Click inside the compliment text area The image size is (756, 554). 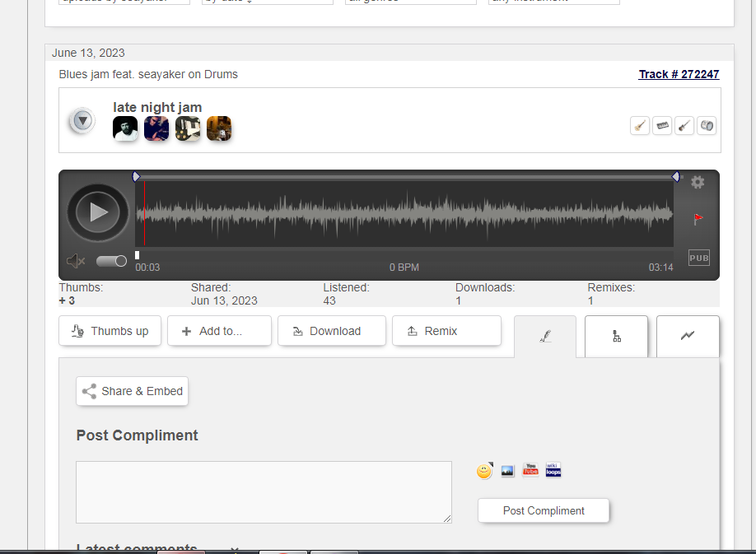(x=264, y=492)
